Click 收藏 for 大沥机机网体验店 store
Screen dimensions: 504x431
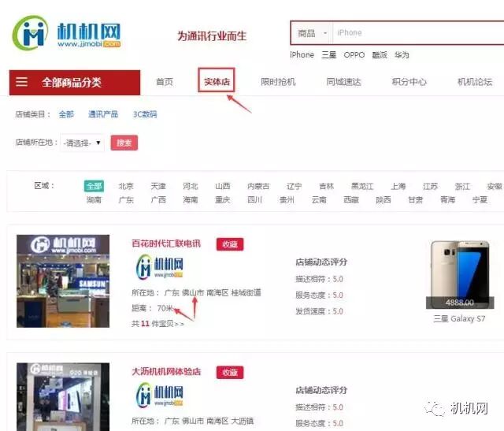[230, 373]
